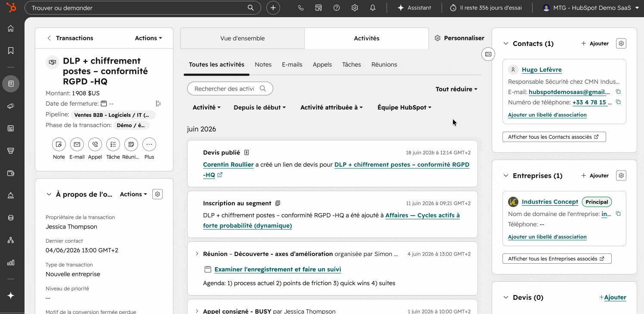This screenshot has height=314, width=644.
Task: Collapse the À propos section chevron
Action: 49,194
